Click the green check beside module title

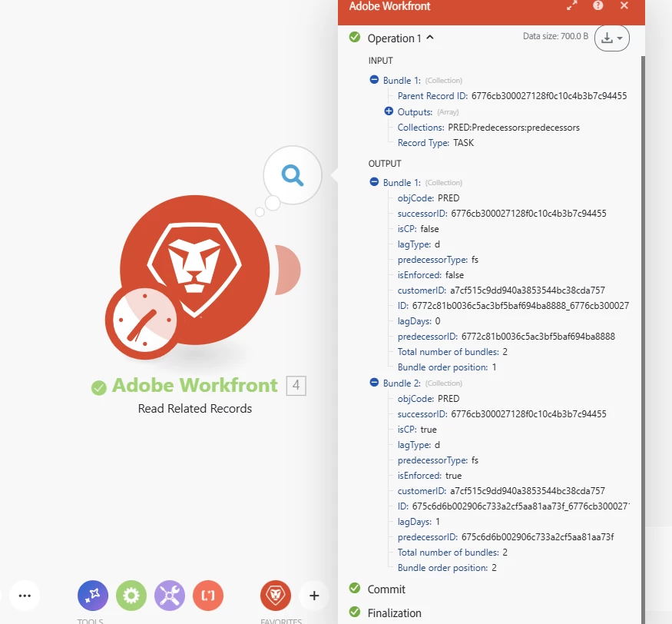pyautogui.click(x=99, y=388)
